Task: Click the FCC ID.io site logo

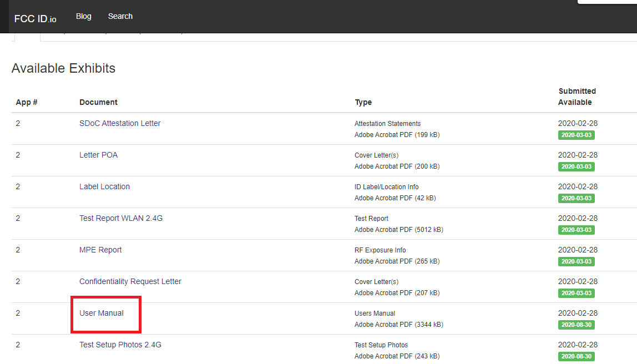Action: pyautogui.click(x=35, y=18)
